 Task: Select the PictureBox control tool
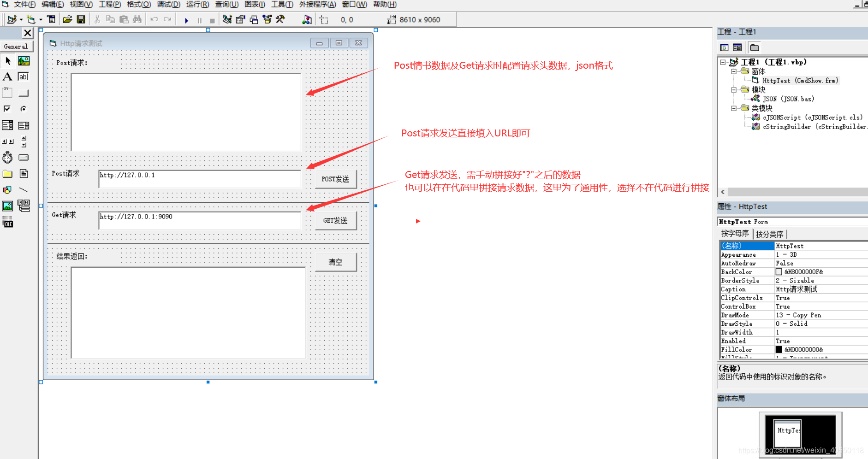(24, 61)
